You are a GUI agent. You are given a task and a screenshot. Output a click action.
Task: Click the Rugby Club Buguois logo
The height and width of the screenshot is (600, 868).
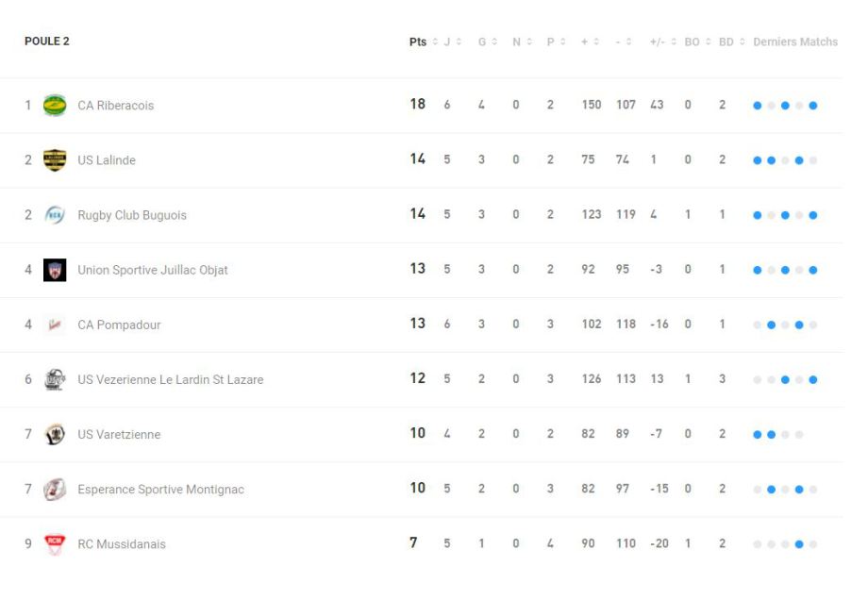(55, 215)
